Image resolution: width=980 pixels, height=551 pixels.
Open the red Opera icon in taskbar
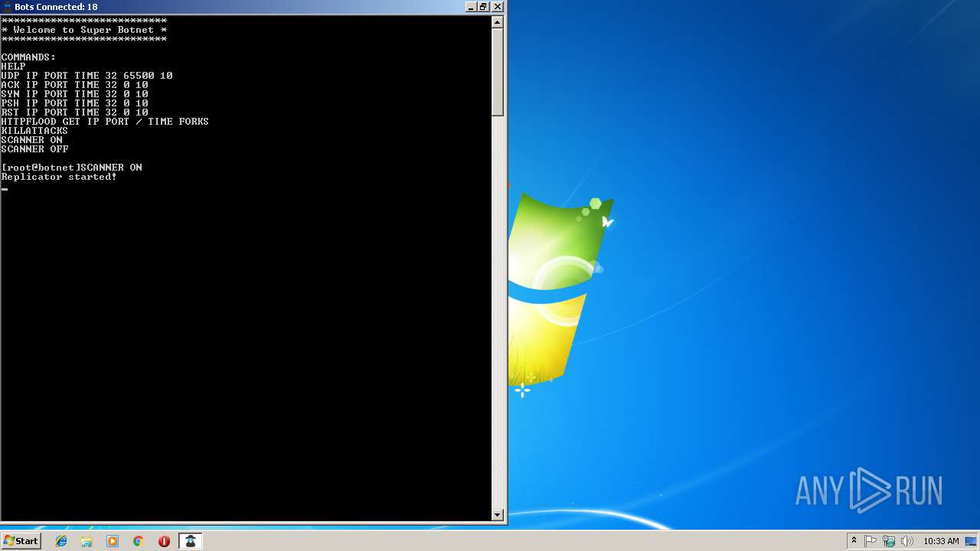164,541
